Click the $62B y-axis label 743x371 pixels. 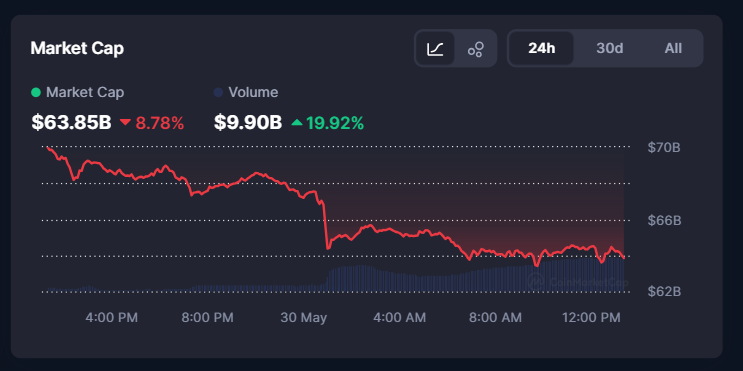[664, 291]
